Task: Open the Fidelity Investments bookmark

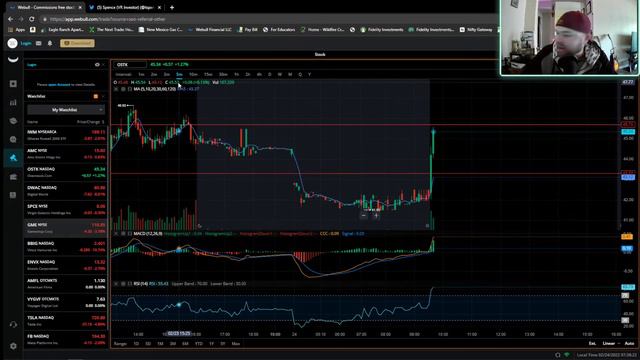Action: coord(382,30)
